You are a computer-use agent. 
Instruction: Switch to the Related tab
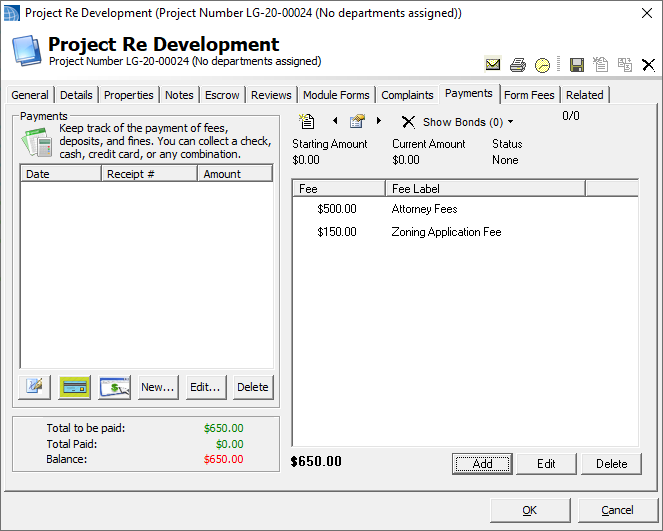click(x=585, y=95)
